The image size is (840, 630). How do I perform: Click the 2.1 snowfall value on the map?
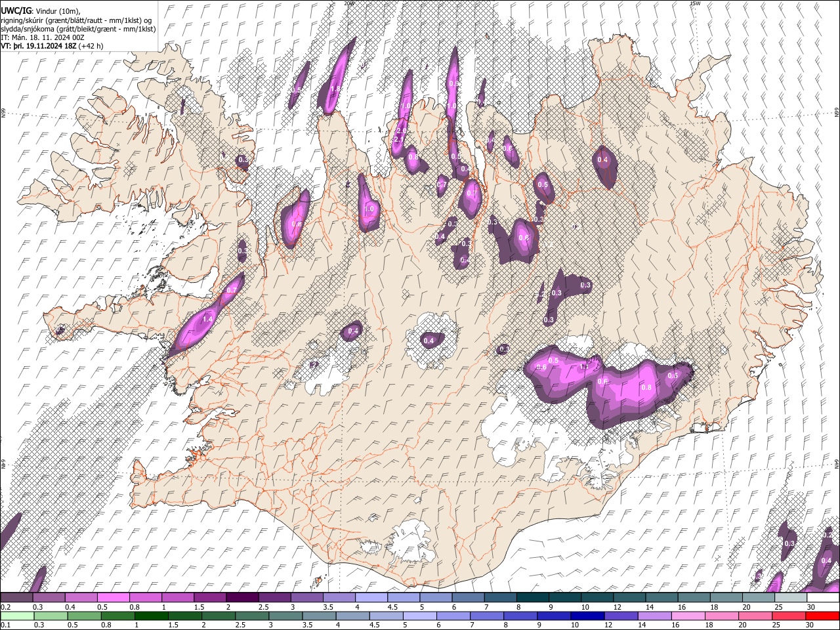click(399, 140)
